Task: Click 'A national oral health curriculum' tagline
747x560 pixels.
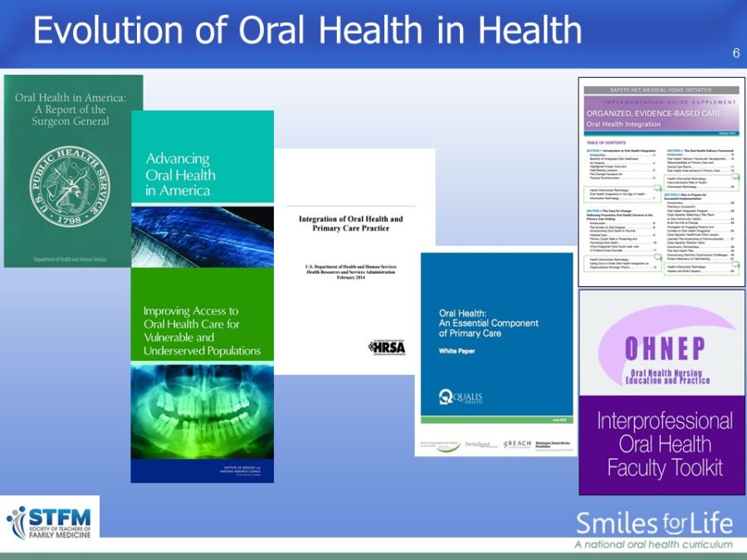Action: (x=654, y=544)
